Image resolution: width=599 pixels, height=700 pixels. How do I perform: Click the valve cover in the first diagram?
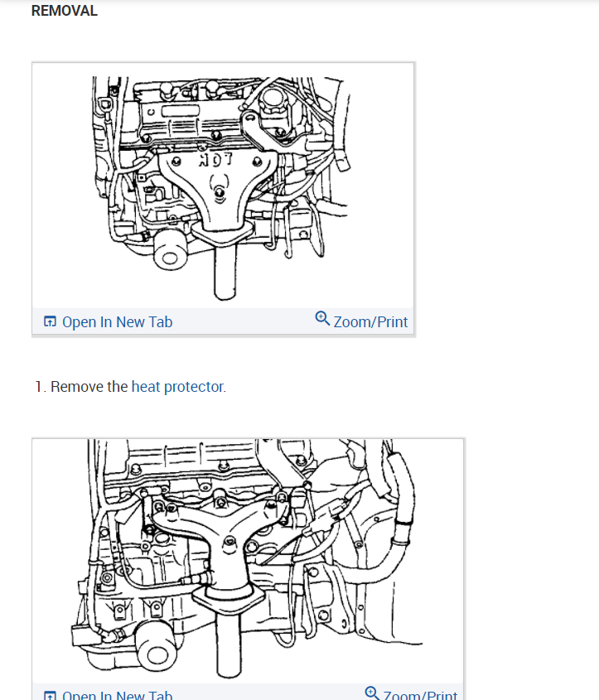coord(192,117)
